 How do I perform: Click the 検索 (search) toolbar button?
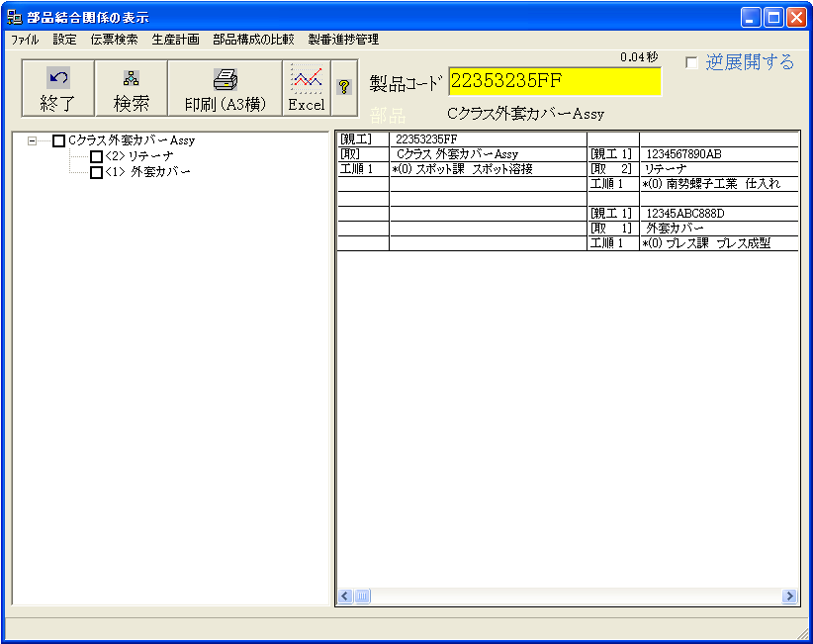(x=132, y=88)
